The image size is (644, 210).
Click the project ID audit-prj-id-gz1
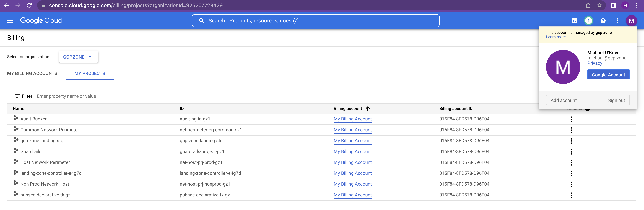pyautogui.click(x=195, y=119)
